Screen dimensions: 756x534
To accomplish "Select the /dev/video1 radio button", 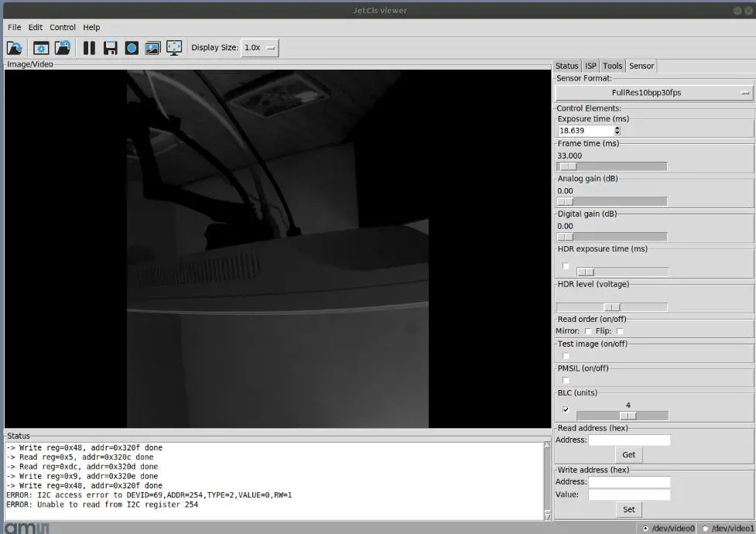I will (x=705, y=528).
